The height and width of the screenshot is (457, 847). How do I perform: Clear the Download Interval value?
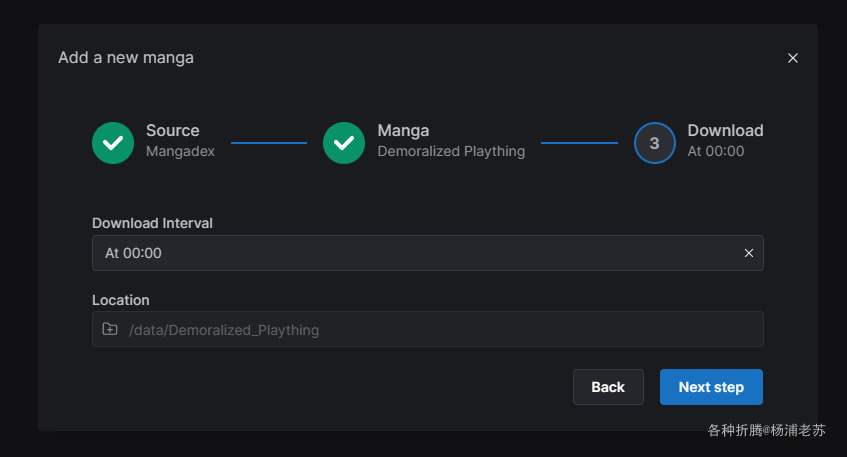coord(749,253)
